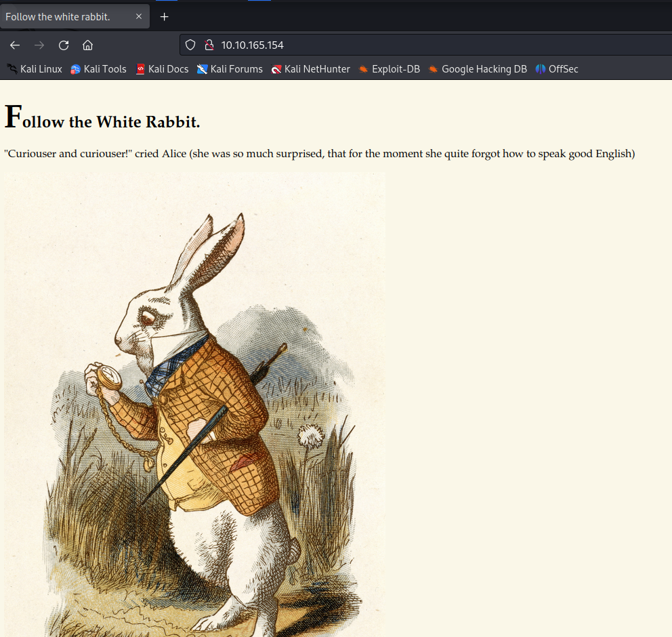
Task: Show the insecure connection lock info
Action: click(209, 45)
